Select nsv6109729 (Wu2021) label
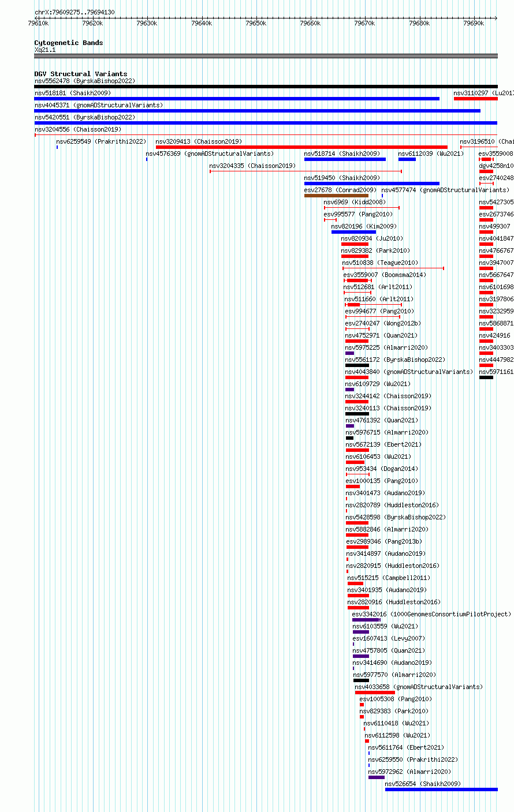Viewport: 514px width, 812px height. point(378,384)
